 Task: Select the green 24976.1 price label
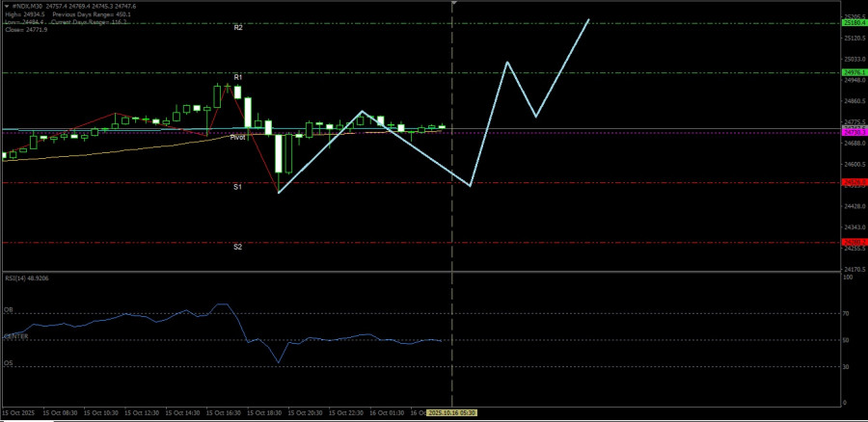click(x=854, y=72)
